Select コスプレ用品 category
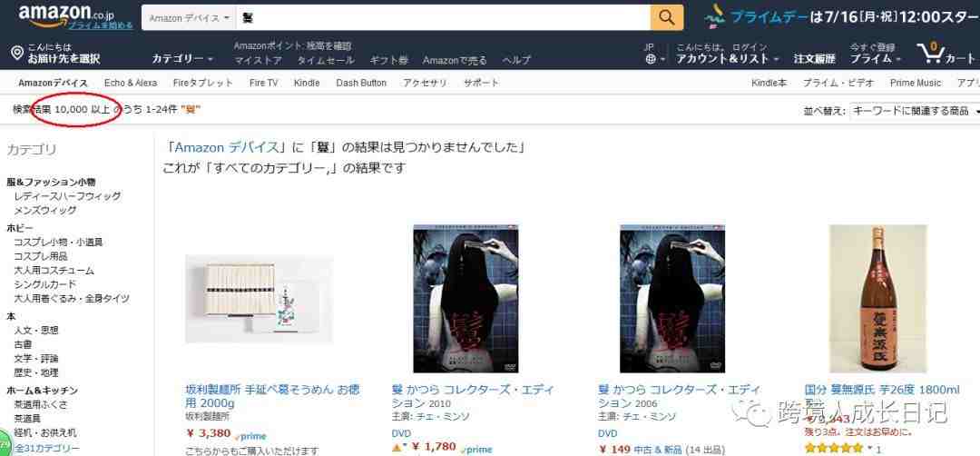 (x=41, y=256)
